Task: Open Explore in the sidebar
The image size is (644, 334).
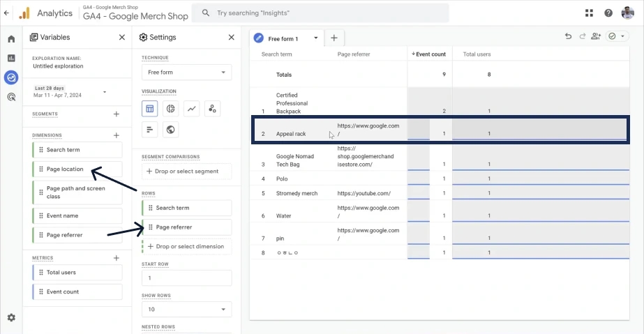Action: point(11,77)
